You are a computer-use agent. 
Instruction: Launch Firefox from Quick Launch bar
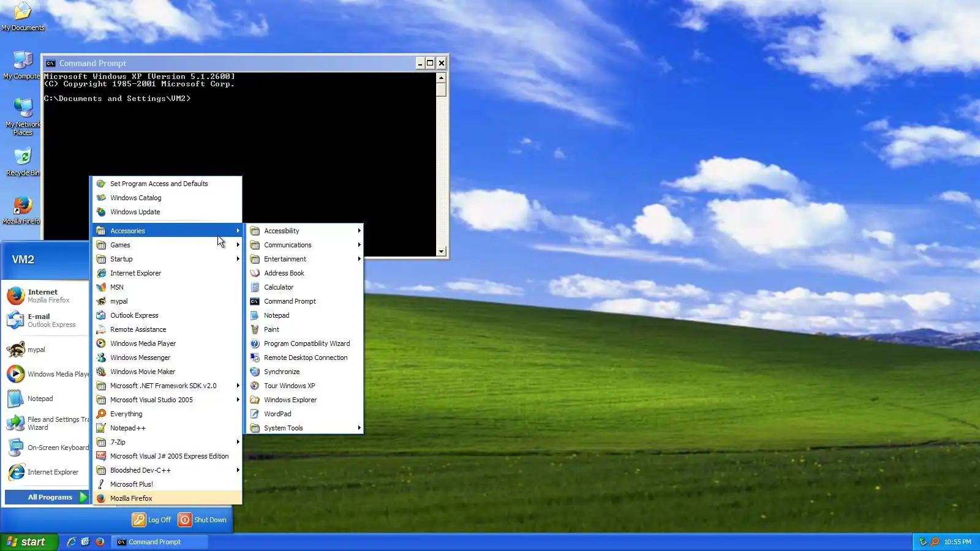click(x=100, y=542)
